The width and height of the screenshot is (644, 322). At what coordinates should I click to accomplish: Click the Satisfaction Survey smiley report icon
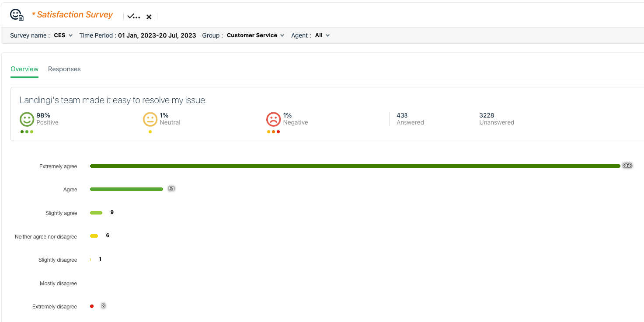(17, 15)
